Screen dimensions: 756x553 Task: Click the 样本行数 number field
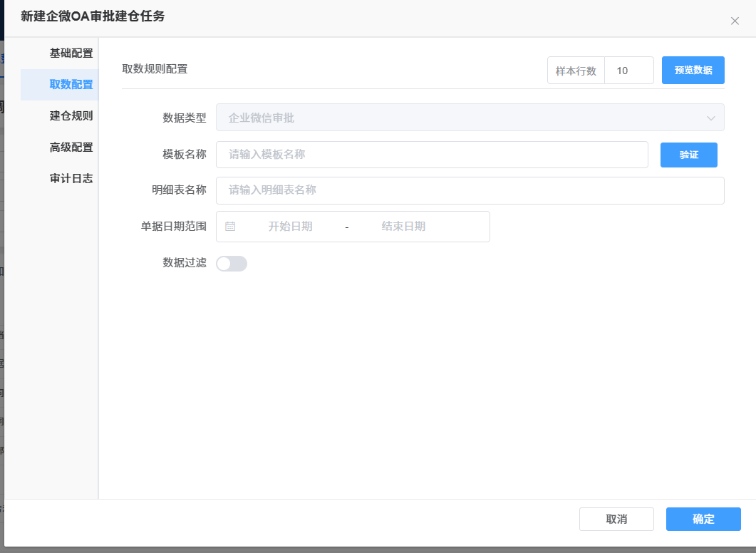(628, 71)
